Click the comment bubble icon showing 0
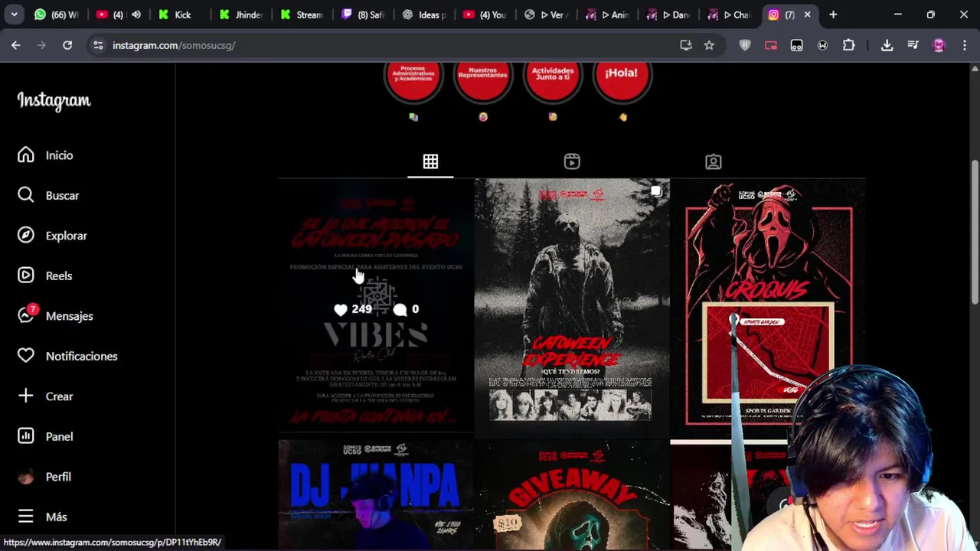This screenshot has height=551, width=980. (400, 309)
